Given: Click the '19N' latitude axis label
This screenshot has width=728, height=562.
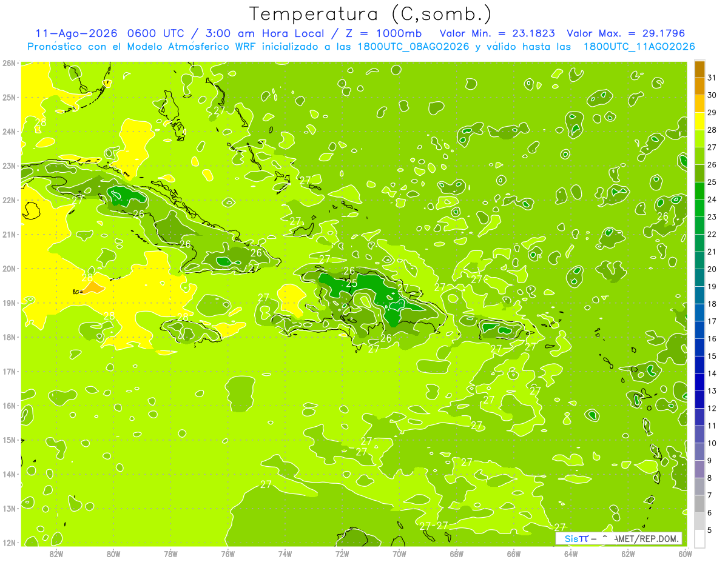Looking at the screenshot, I should coord(8,303).
